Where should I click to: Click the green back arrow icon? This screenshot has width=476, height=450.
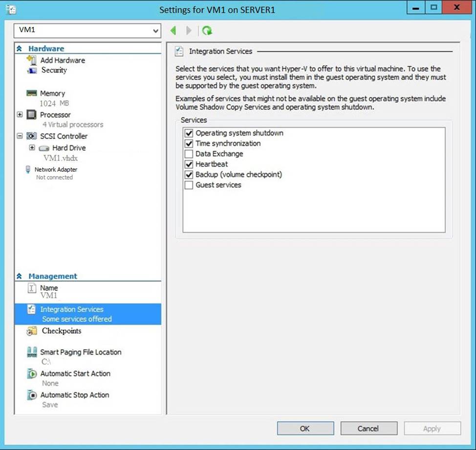(173, 31)
